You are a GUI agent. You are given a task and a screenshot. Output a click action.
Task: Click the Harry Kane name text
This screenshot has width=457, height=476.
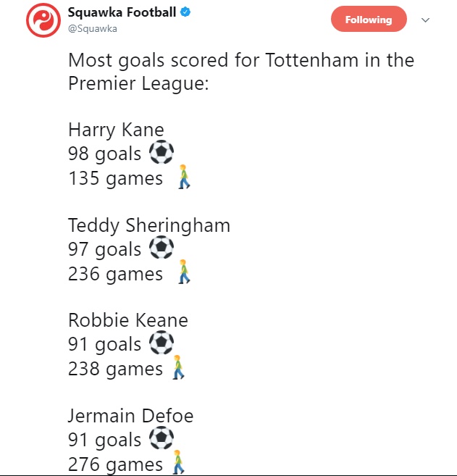coord(116,130)
